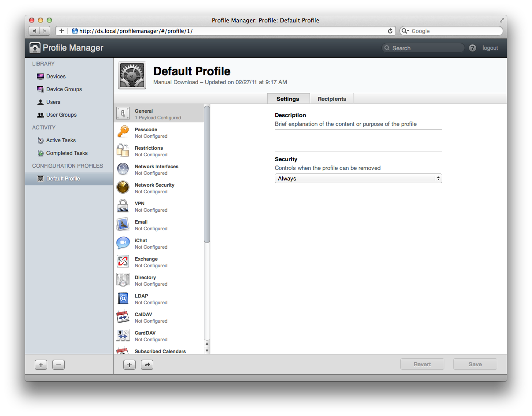
Task: Click the payload list scrollbar thumb
Action: click(x=207, y=174)
